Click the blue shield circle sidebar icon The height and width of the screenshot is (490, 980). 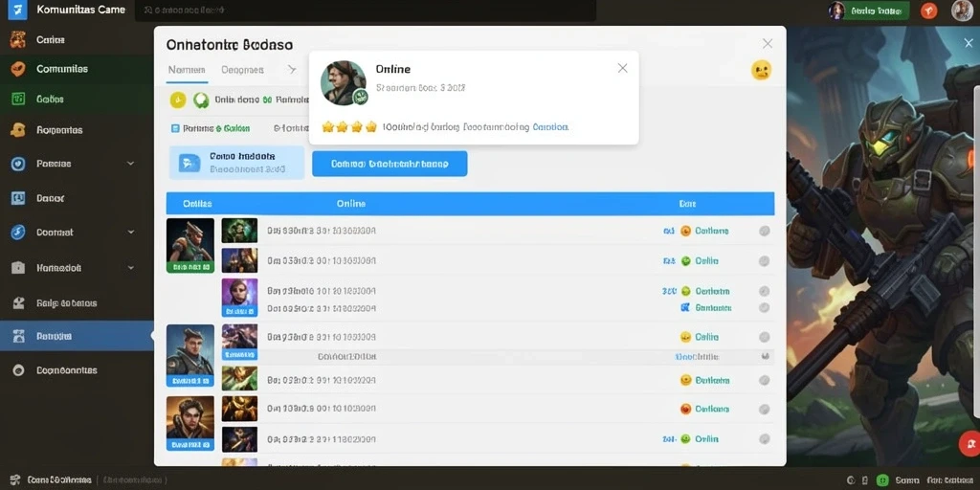[18, 164]
